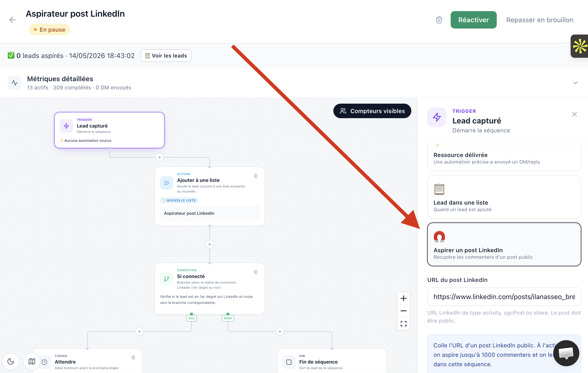Zoom out of the canvas
The width and height of the screenshot is (588, 373).
403,311
